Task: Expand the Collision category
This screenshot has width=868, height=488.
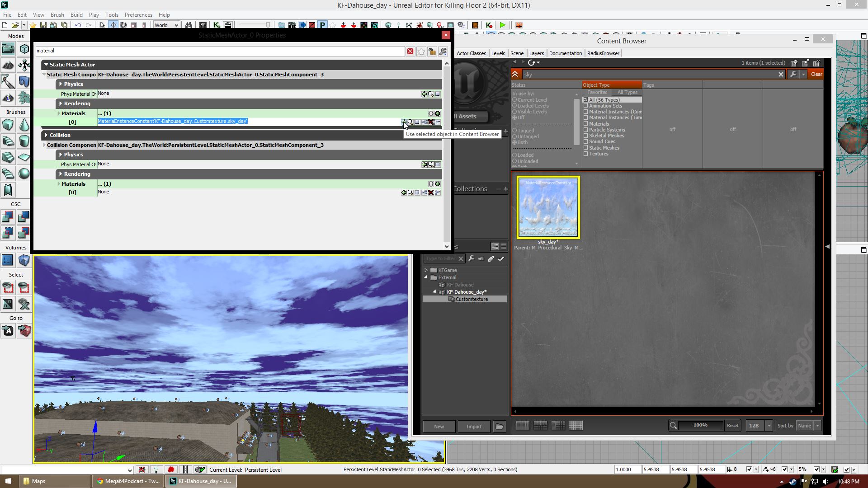Action: [x=46, y=135]
